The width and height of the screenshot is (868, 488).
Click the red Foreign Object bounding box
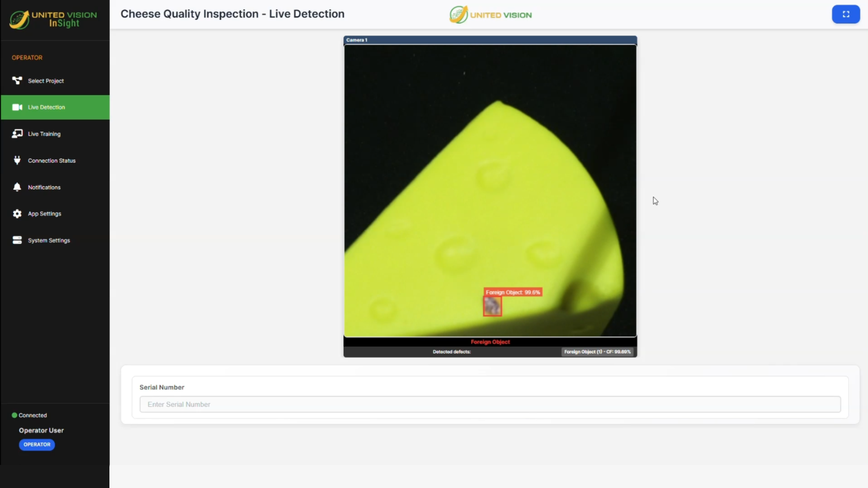click(x=492, y=307)
